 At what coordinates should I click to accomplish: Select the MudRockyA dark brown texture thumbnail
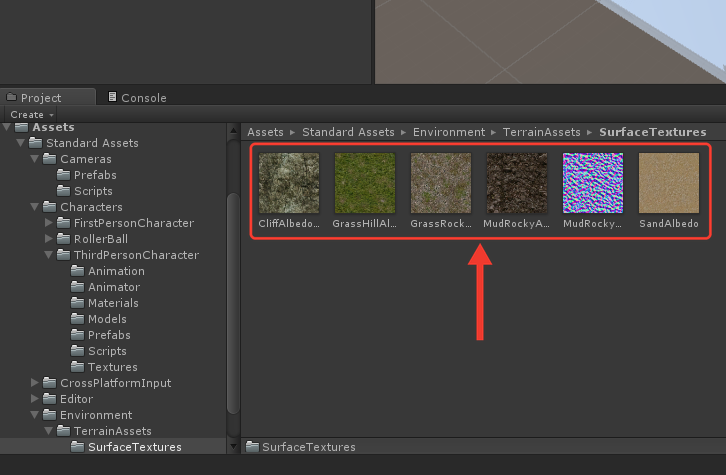click(517, 183)
